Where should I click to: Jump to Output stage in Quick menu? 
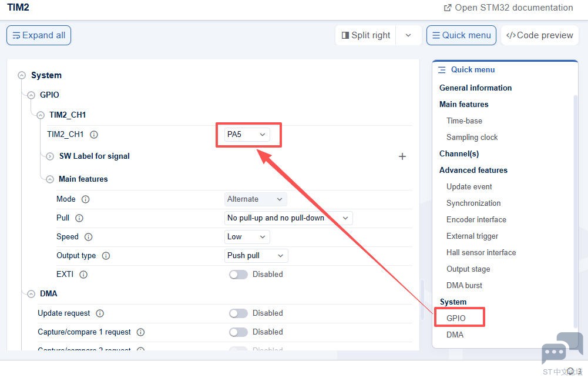pyautogui.click(x=468, y=269)
